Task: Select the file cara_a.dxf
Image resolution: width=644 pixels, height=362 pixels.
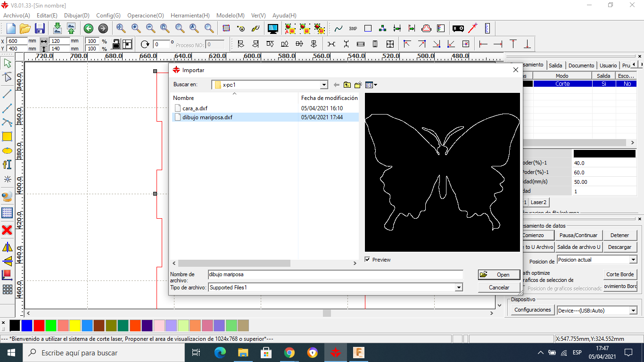Action: (195, 108)
